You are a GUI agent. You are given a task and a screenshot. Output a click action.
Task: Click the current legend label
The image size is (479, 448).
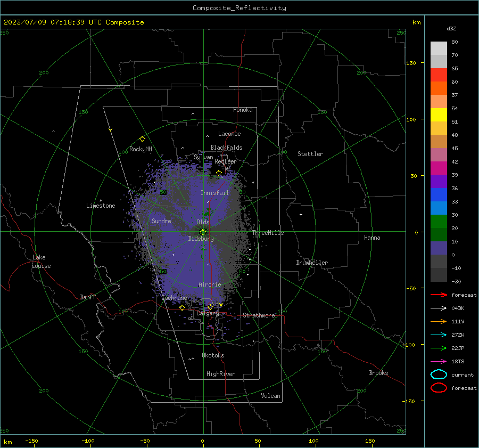[x=463, y=374]
